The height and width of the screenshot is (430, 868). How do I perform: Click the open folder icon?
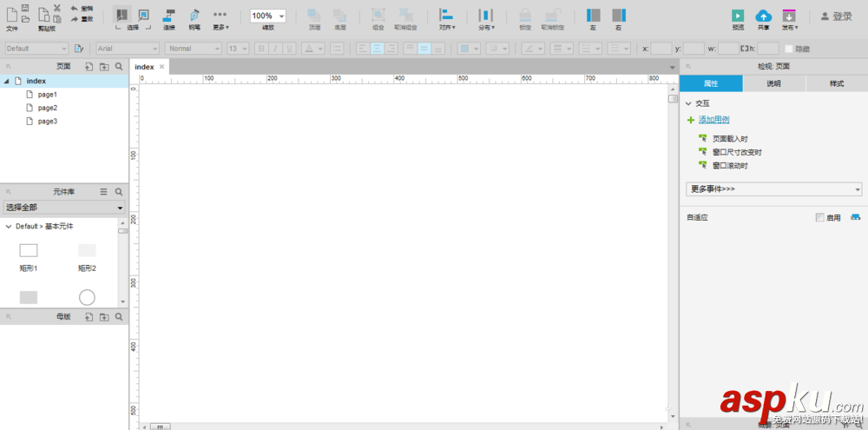click(x=25, y=19)
